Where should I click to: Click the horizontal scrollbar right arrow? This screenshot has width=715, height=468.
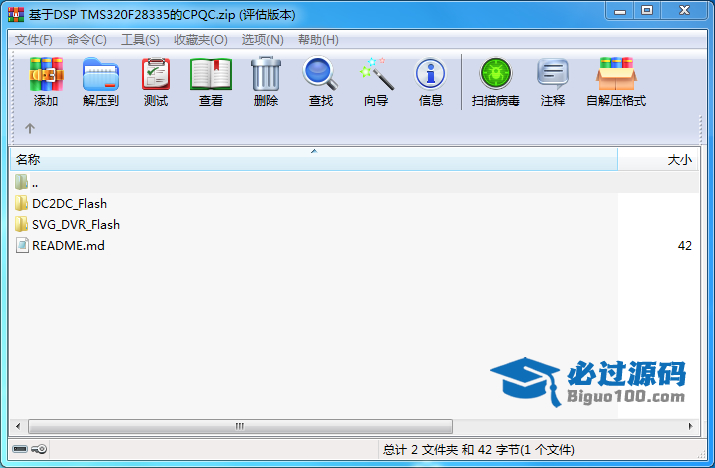coord(691,426)
